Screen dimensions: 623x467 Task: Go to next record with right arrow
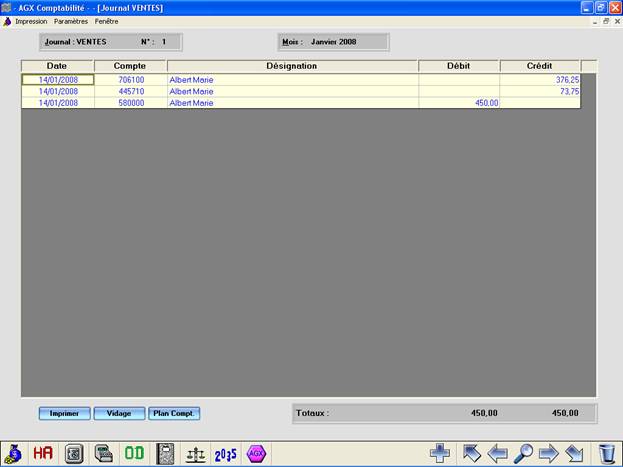pos(548,453)
